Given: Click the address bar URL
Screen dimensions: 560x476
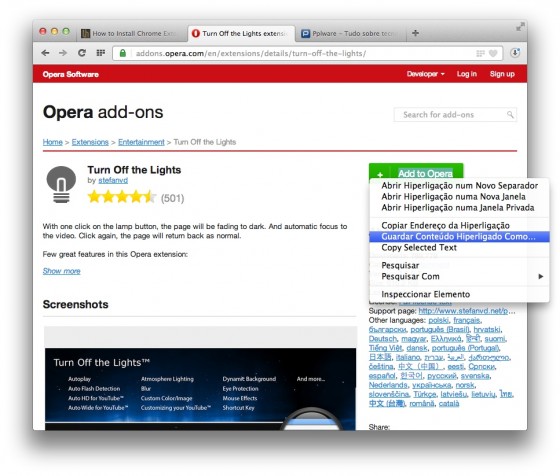Looking at the screenshot, I should pyautogui.click(x=251, y=54).
